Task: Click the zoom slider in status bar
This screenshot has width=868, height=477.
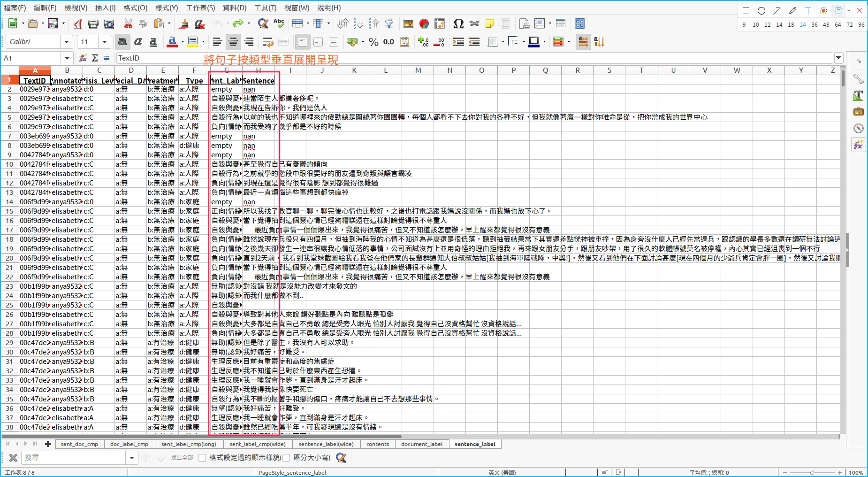Action: [x=812, y=473]
